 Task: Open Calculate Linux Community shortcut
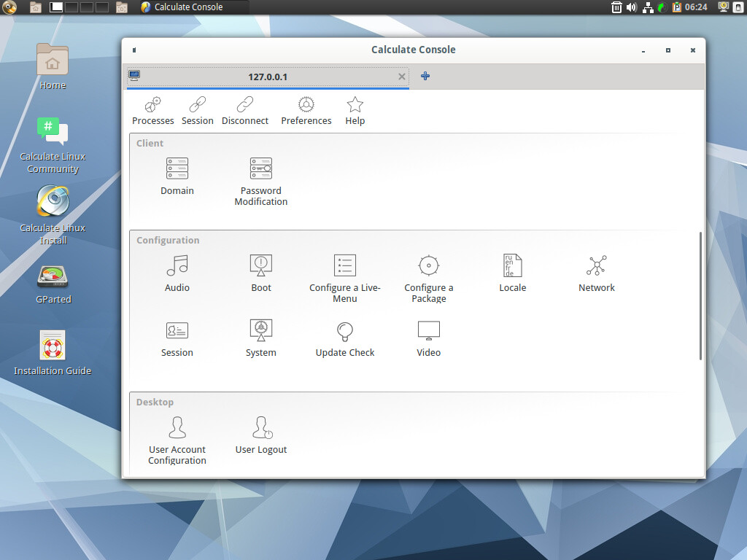point(53,145)
